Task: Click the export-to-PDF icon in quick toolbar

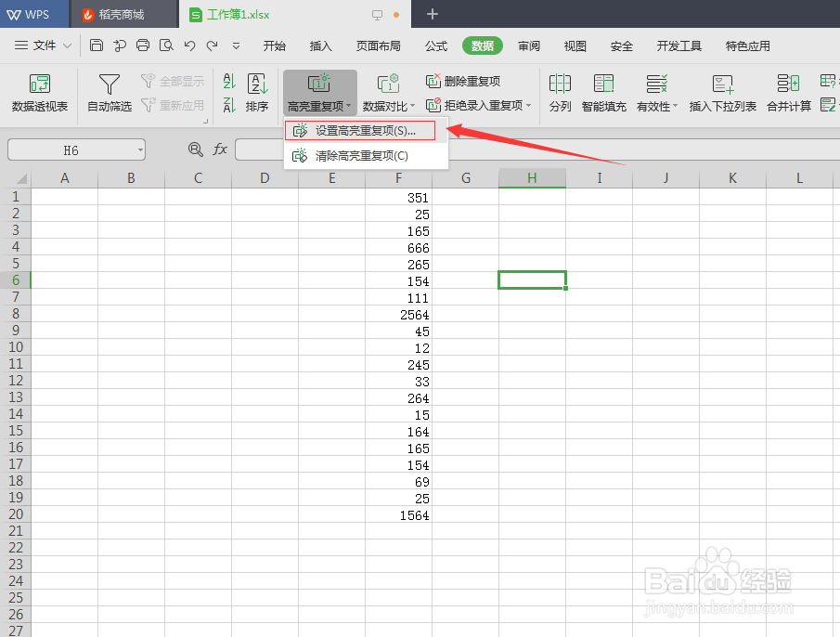Action: (120, 45)
